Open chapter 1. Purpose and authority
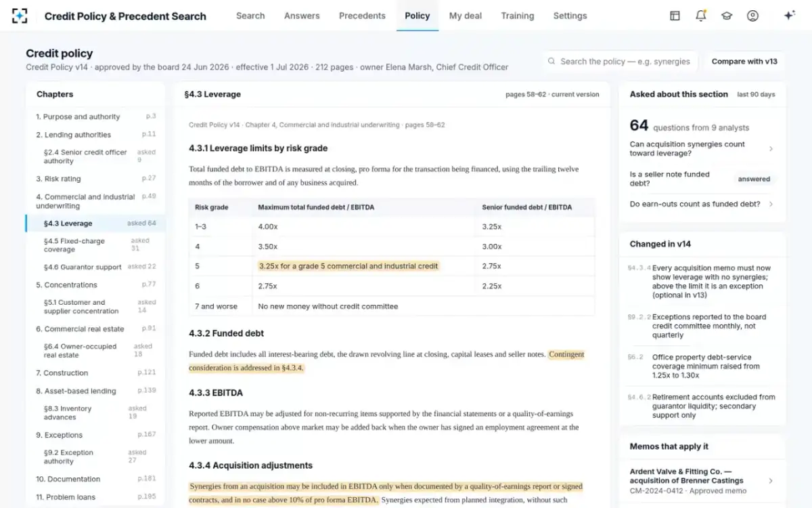Screen dimensions: 812x508 pos(95,117)
